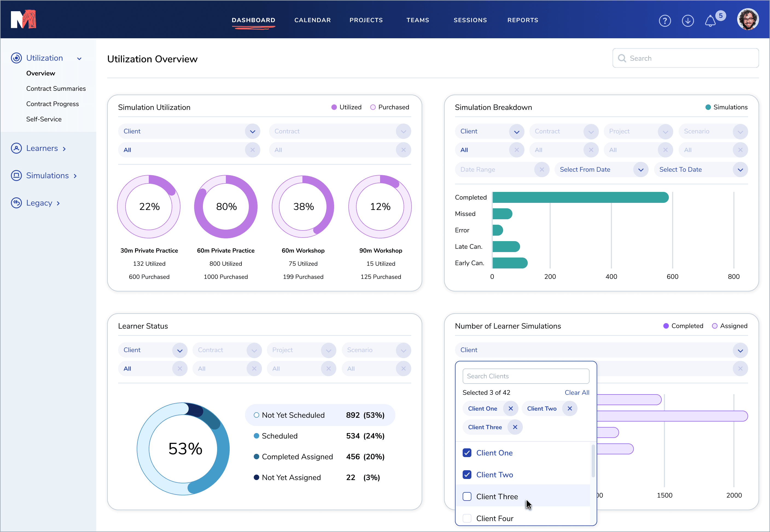The image size is (770, 532).
Task: Open the help question mark icon
Action: click(665, 21)
